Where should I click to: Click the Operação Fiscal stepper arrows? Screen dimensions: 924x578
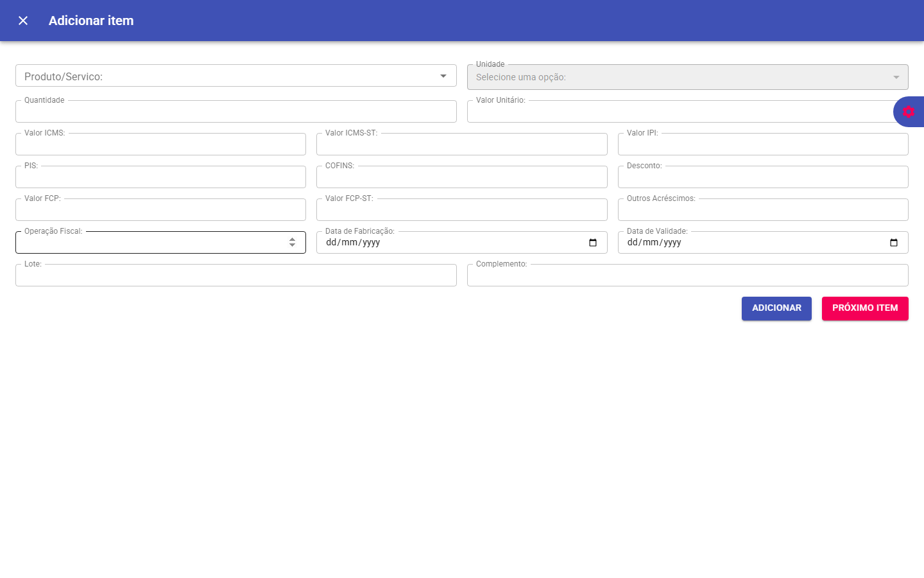(x=293, y=242)
